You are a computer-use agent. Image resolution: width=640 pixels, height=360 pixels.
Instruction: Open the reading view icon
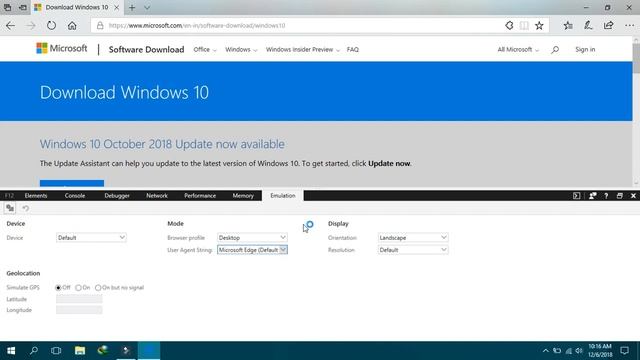(x=524, y=26)
